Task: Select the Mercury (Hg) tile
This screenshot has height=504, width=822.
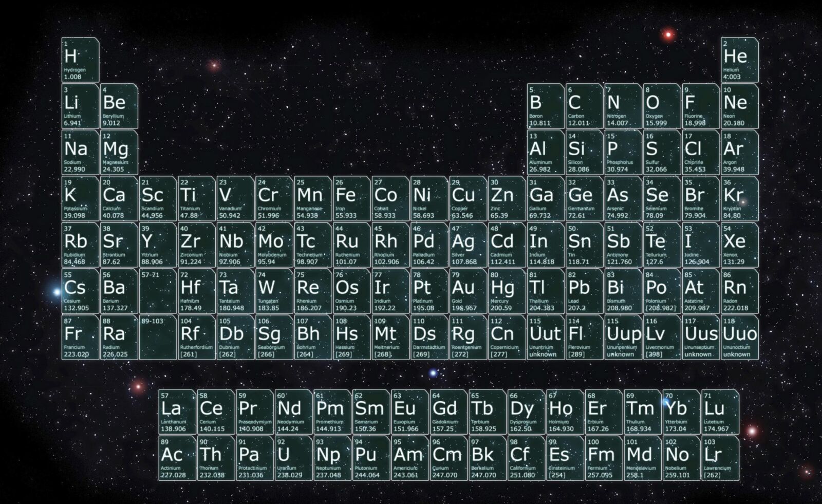Action: (507, 291)
